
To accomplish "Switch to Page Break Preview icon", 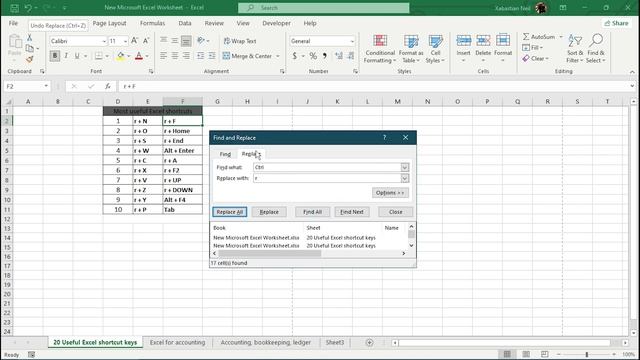I will (544, 354).
